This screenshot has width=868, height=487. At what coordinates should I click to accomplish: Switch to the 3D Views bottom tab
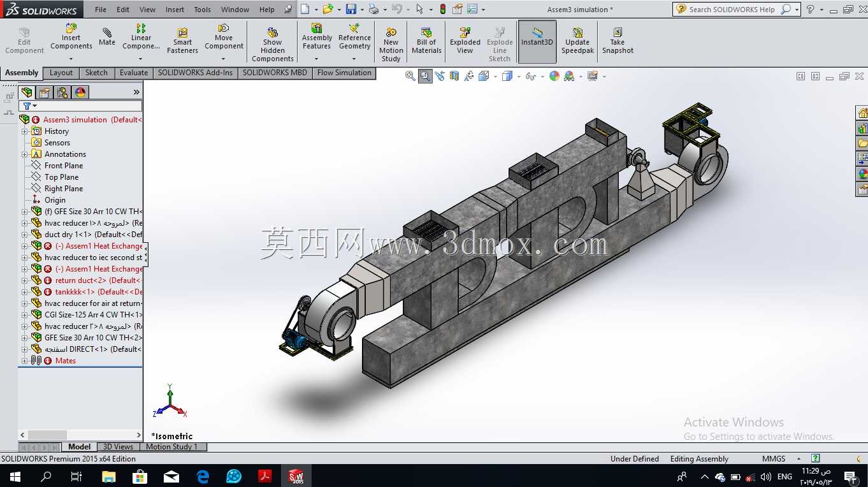point(119,447)
